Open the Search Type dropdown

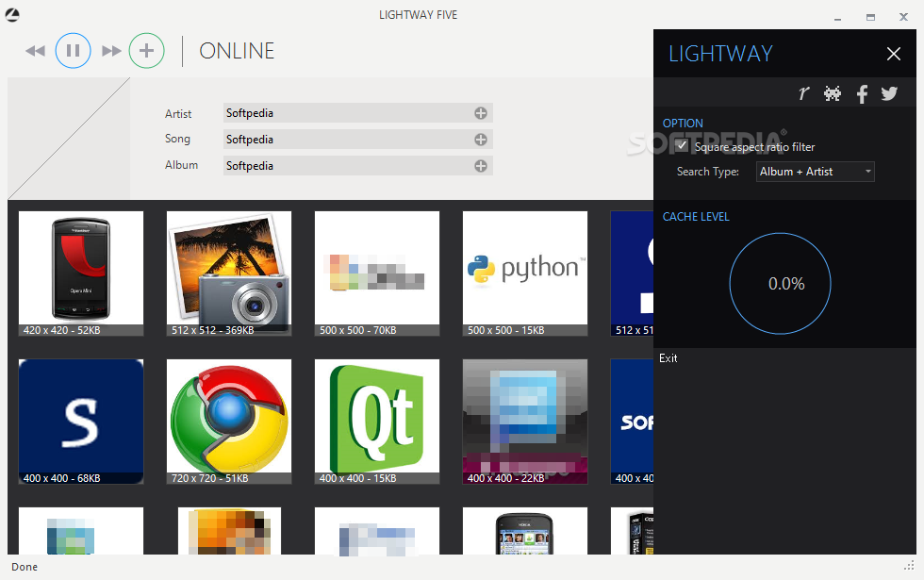pos(815,172)
